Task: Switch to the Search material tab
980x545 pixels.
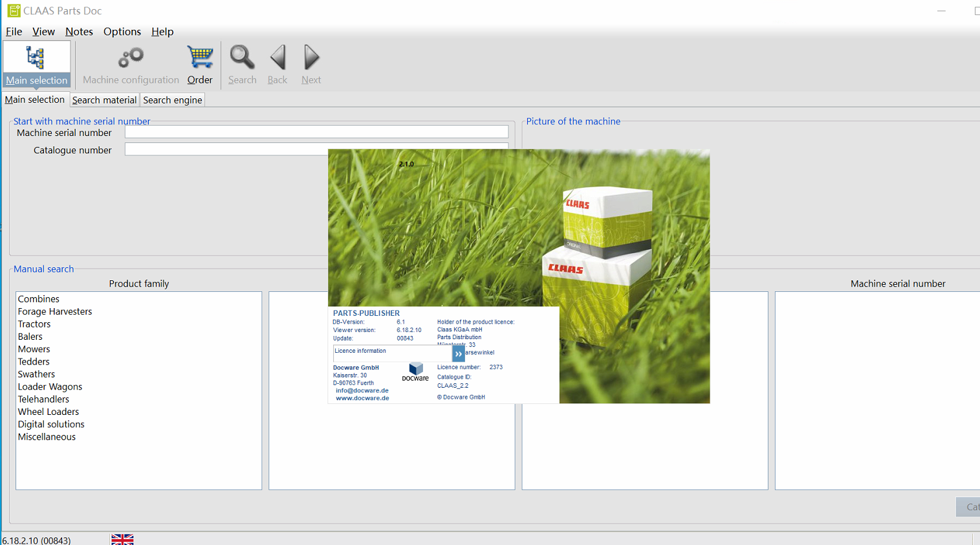Action: (104, 100)
